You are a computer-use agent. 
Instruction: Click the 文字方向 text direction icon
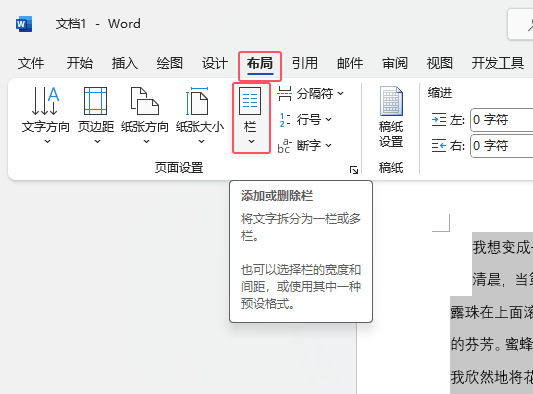tap(46, 101)
